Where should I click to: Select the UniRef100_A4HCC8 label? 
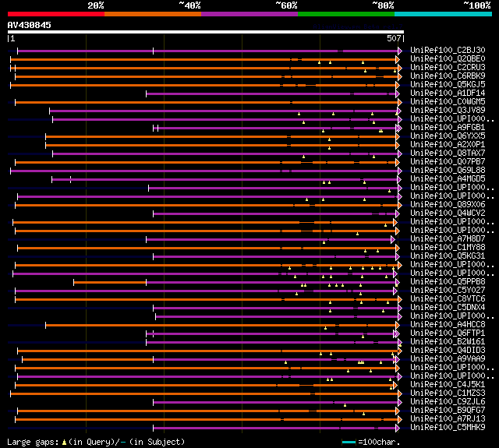coord(448,325)
